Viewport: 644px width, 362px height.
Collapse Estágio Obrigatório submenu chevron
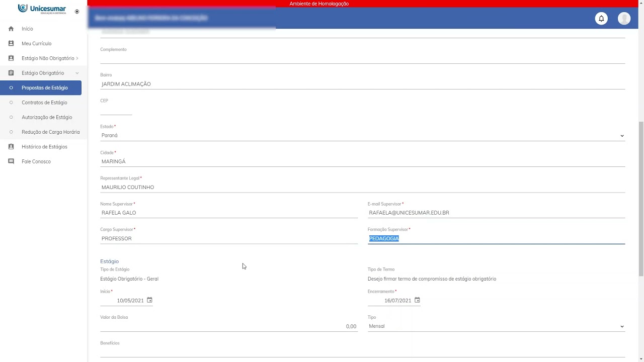(77, 73)
